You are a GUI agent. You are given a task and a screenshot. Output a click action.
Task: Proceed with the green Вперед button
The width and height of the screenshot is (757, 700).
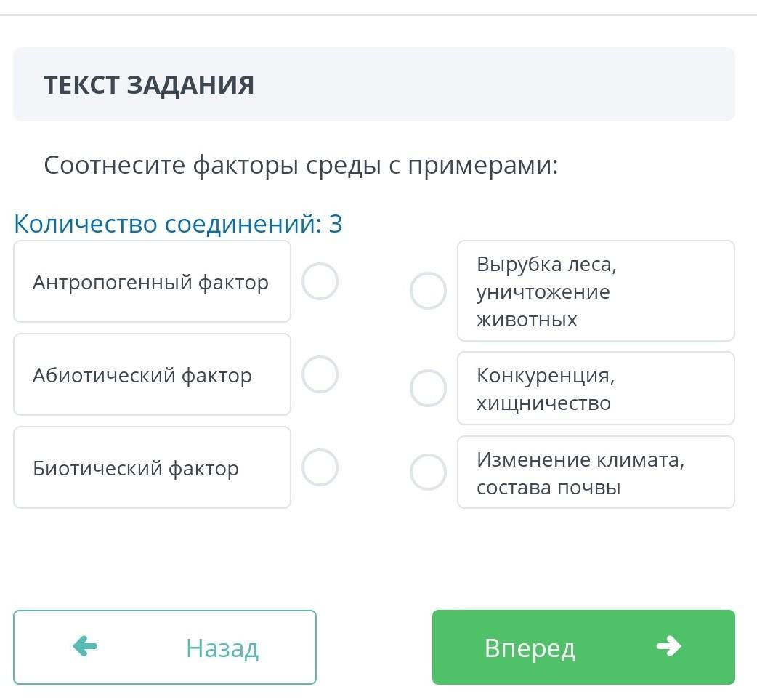pyautogui.click(x=583, y=647)
